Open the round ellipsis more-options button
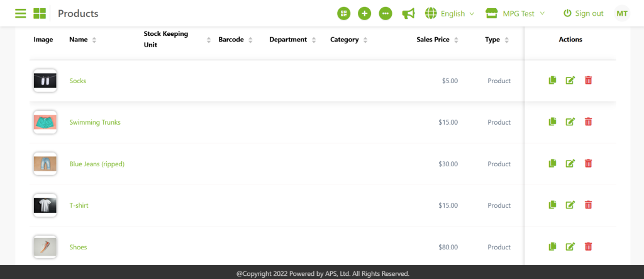644x279 pixels. [x=386, y=14]
